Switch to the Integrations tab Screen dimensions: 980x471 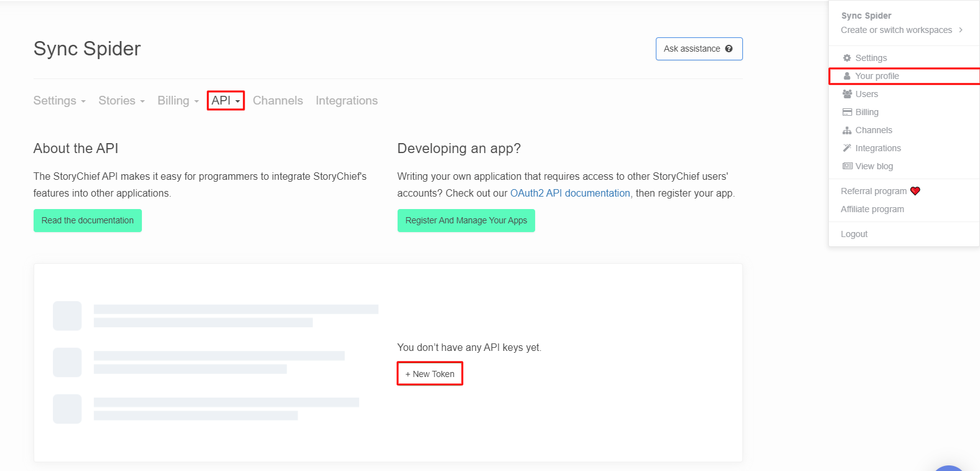click(x=347, y=101)
